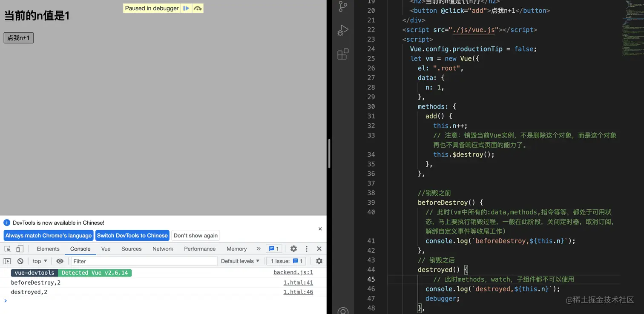Viewport: 644px width, 314px height.
Task: Show more DevTools tabs
Action: tap(259, 249)
